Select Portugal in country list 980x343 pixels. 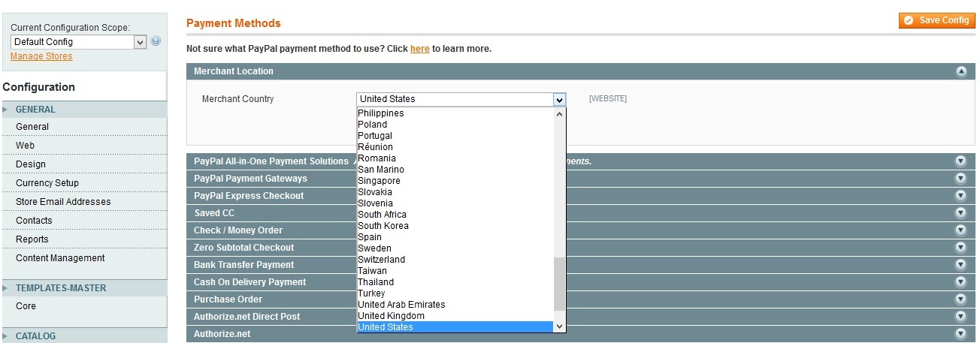tap(455, 136)
